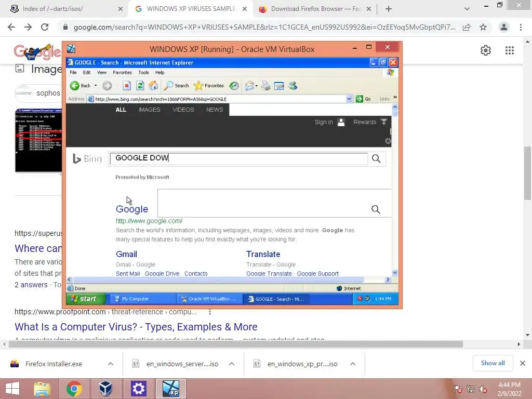Screen dimensions: 532x399
Task: Open the Tools menu in Internet Explorer
Action: 143,72
